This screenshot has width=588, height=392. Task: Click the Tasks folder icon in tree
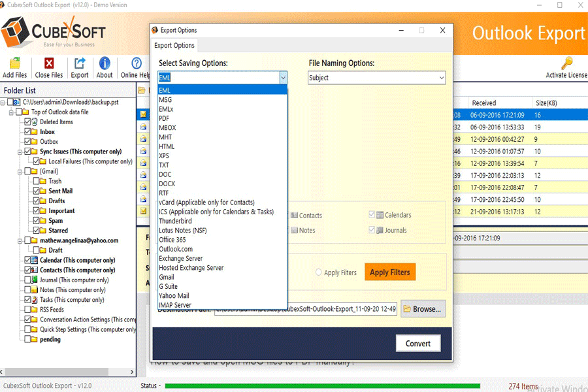[35, 300]
